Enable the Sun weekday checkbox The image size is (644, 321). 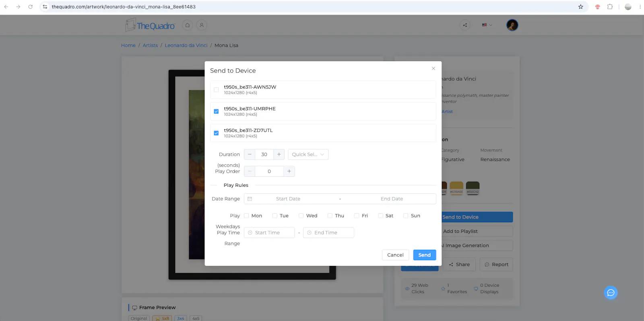coord(406,216)
